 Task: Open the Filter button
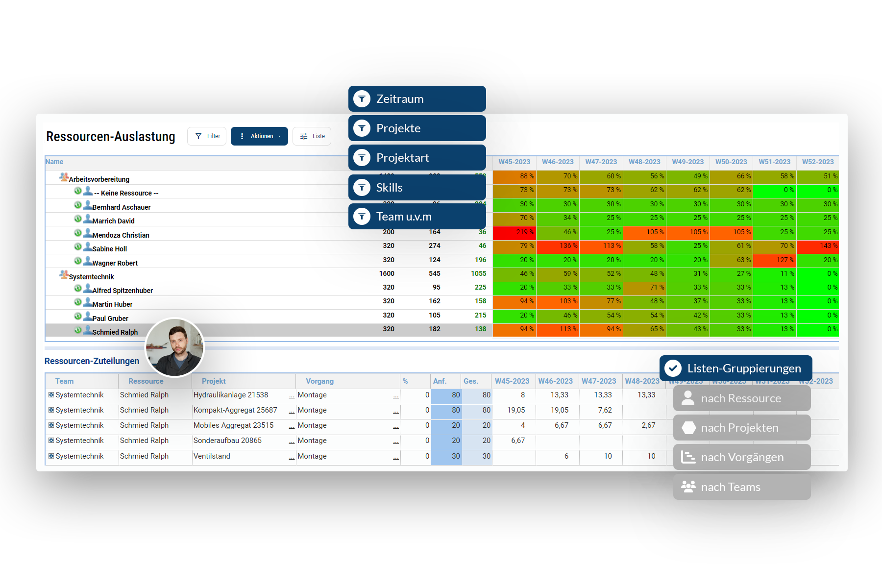point(207,136)
